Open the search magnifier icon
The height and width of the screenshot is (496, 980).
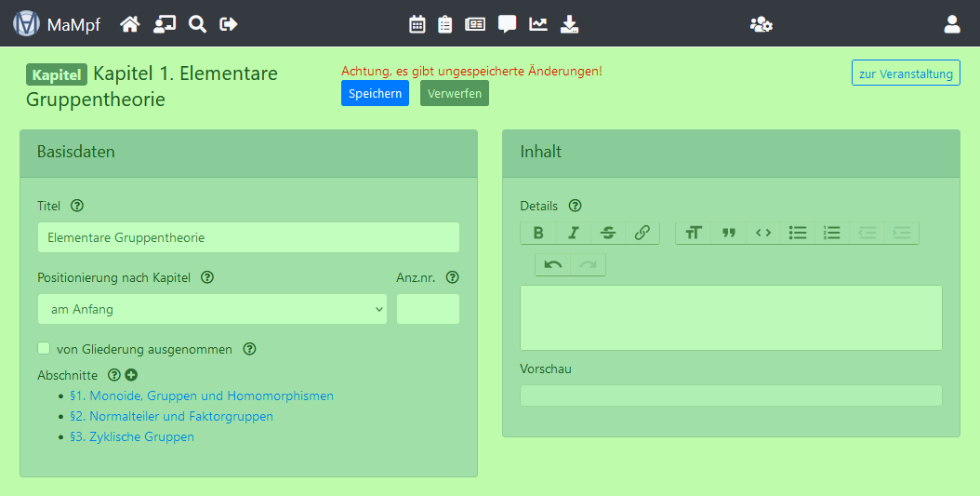197,24
